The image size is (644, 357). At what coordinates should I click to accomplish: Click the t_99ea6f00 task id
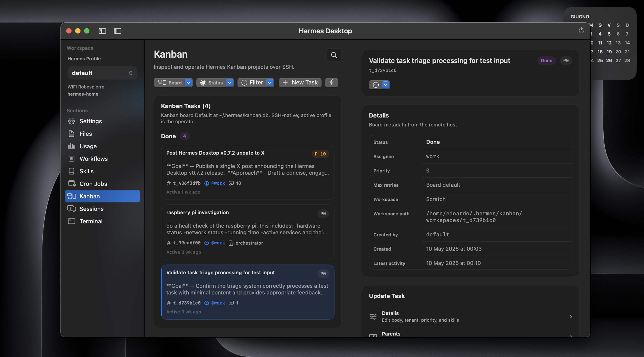[x=187, y=243]
